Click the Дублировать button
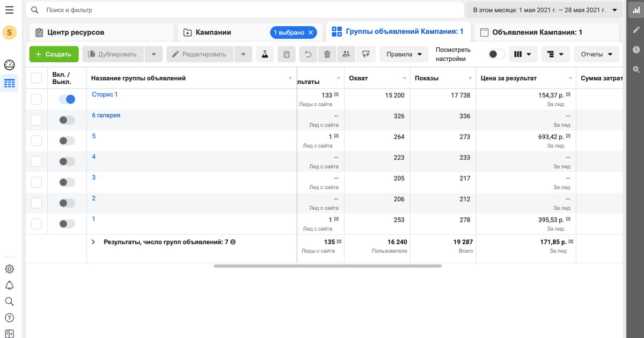Screen dimensions: 644x338 click(x=114, y=54)
